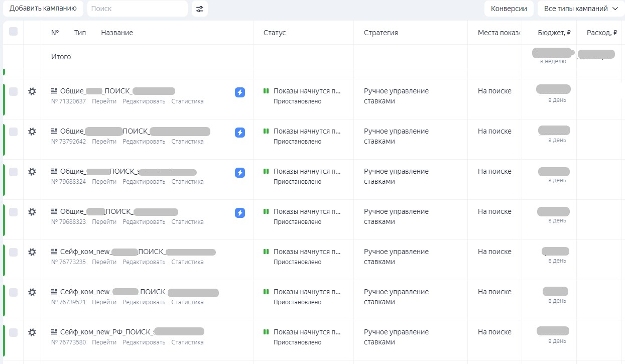Click '№' column header
The image size is (625, 364).
[55, 33]
